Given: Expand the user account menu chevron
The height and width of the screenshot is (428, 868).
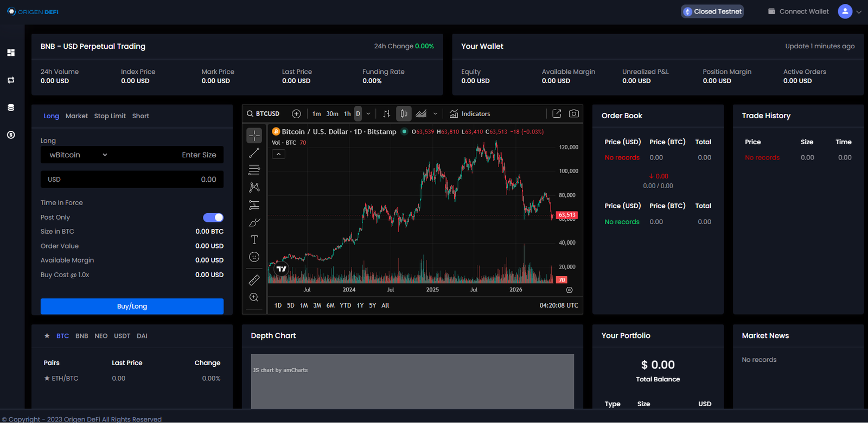Looking at the screenshot, I should coord(859,11).
